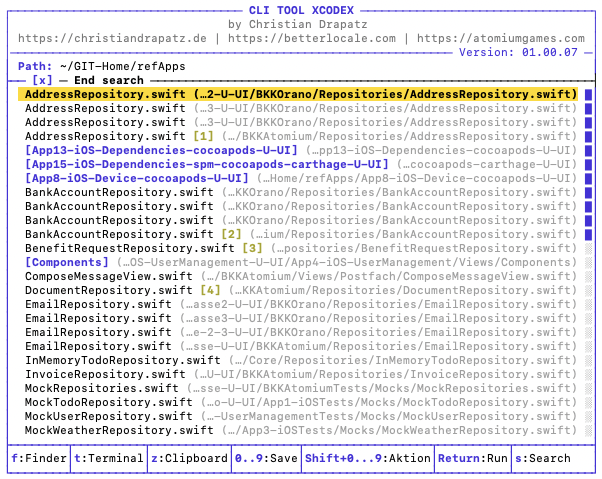Click the blue scrollbar thumb of the list
This screenshot has width=602, height=479.
589,164
